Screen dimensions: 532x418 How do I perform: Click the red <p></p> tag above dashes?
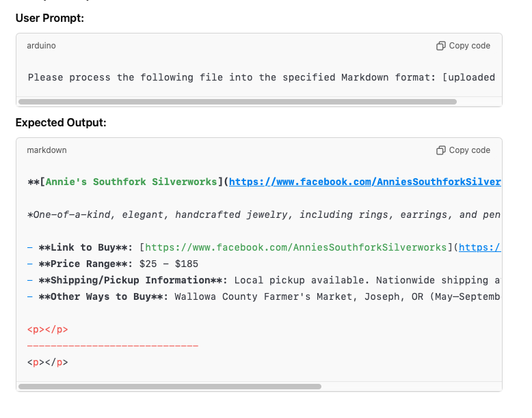pyautogui.click(x=48, y=329)
